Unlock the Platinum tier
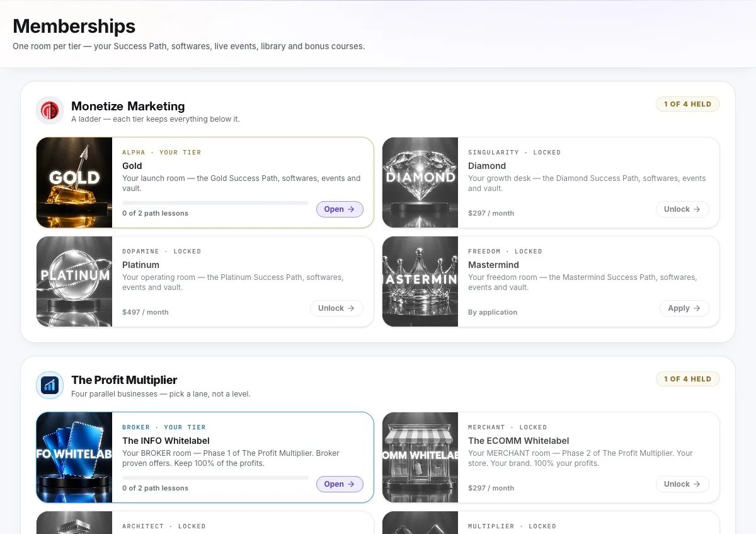Screen dimensions: 756x534 [x=336, y=308]
